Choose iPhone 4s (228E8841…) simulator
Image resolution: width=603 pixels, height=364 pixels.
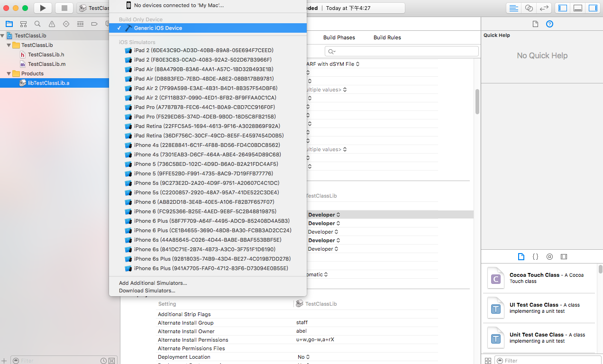208,145
